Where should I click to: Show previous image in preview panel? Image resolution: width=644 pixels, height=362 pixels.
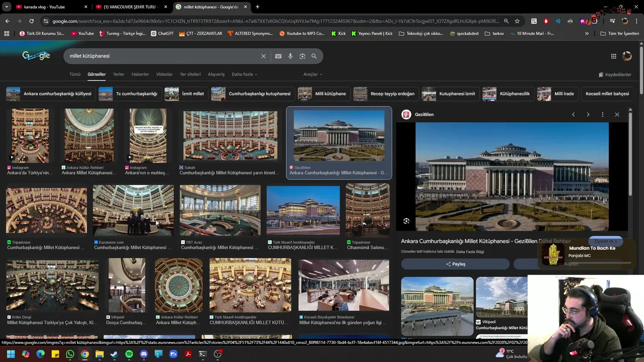point(573,115)
